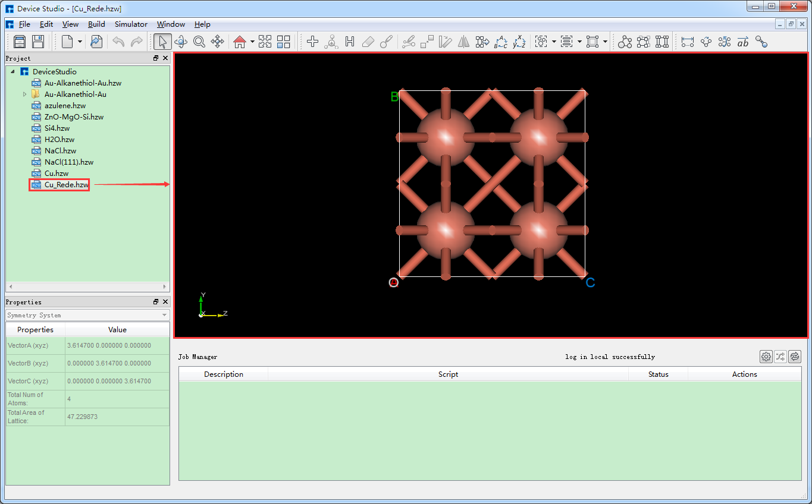Viewport: 812px width, 504px height.
Task: Open the Symmetry System selector
Action: (x=87, y=315)
